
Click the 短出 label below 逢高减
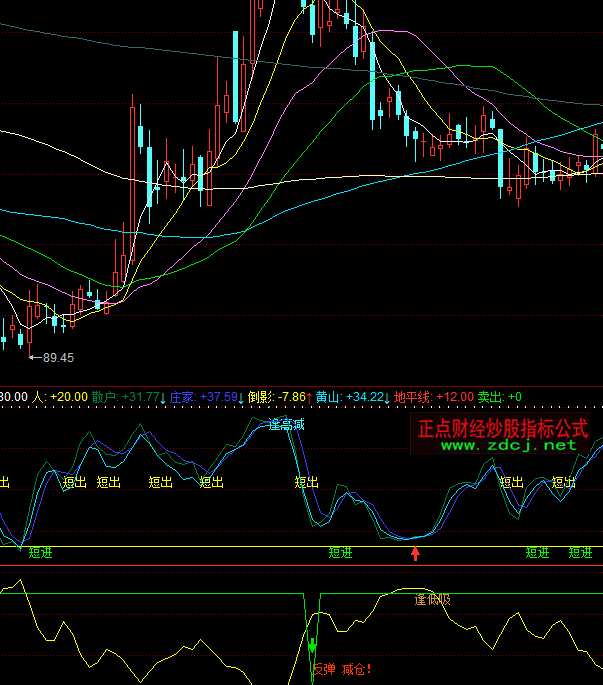coord(307,482)
